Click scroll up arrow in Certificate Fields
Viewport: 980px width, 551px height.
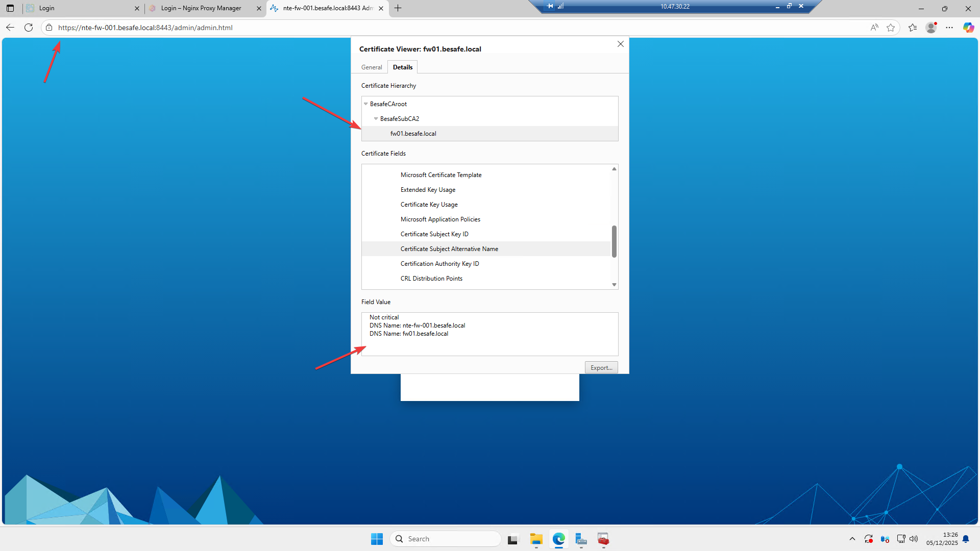(x=614, y=169)
